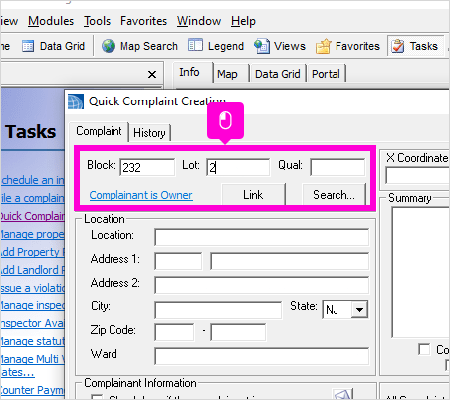Launch Map Search globe icon
450x400 pixels.
coord(108,46)
